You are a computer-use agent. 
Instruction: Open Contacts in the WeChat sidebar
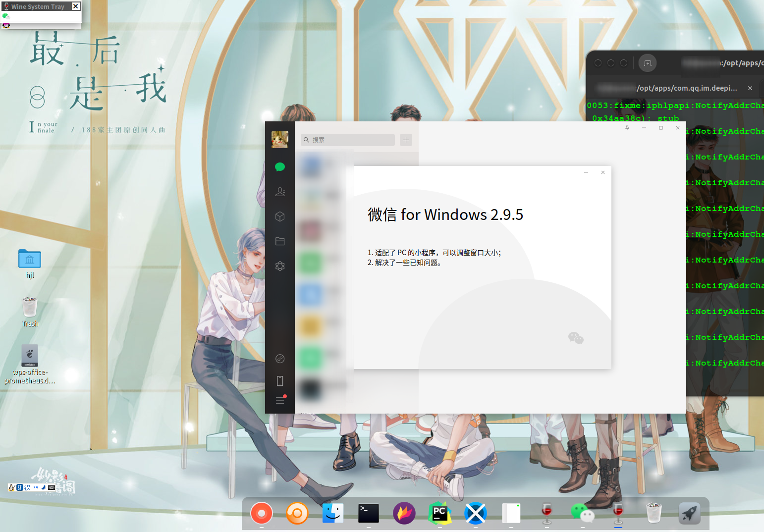coord(280,192)
